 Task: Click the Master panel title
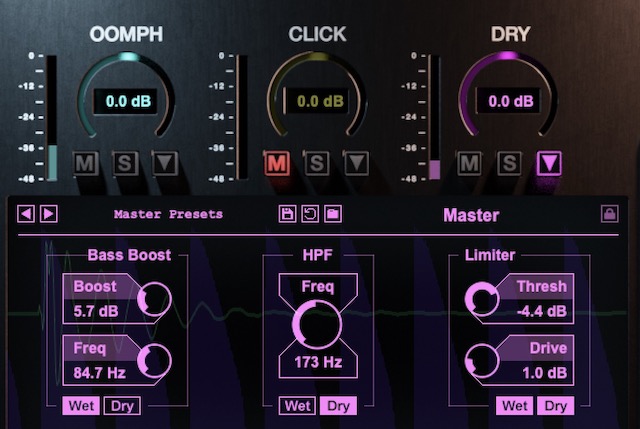(471, 215)
